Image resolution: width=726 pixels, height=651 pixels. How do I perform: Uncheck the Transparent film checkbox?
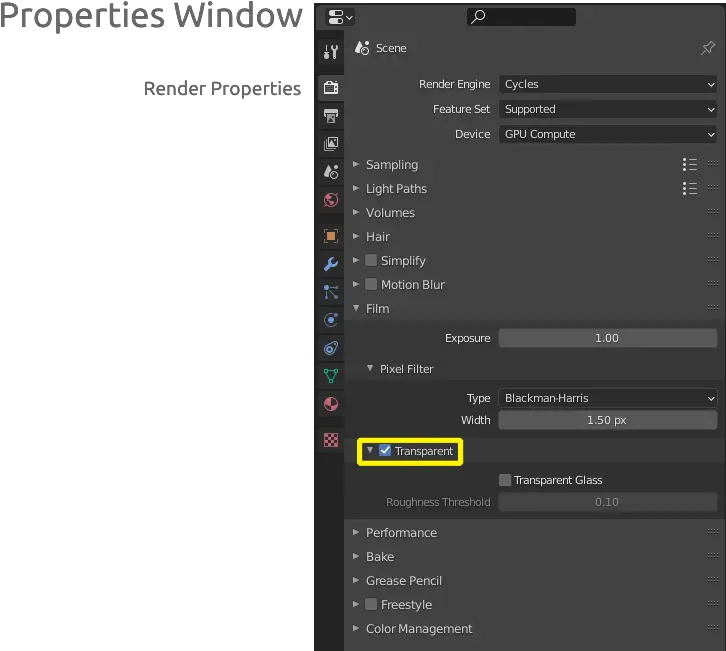(385, 451)
